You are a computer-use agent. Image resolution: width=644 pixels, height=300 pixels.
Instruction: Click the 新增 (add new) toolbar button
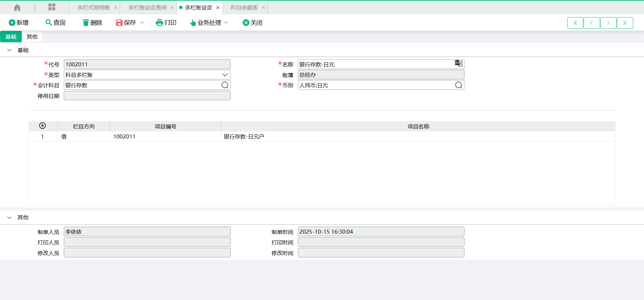(19, 22)
